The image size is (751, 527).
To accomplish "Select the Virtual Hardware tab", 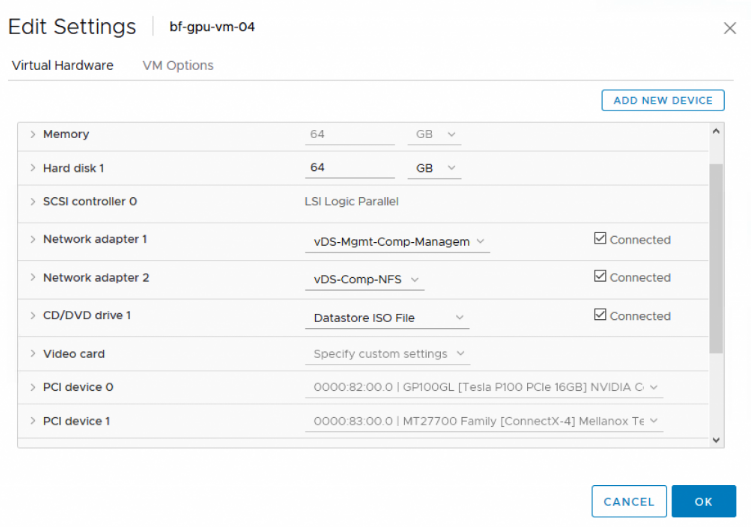I will point(62,65).
